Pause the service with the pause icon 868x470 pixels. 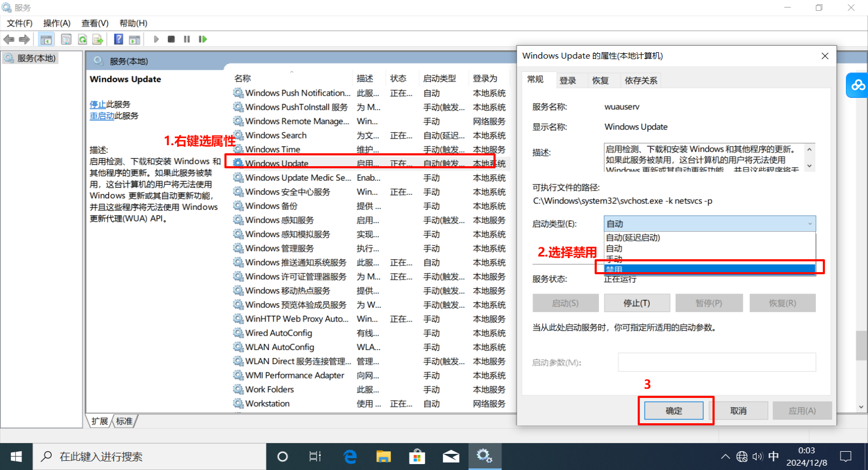[187, 39]
